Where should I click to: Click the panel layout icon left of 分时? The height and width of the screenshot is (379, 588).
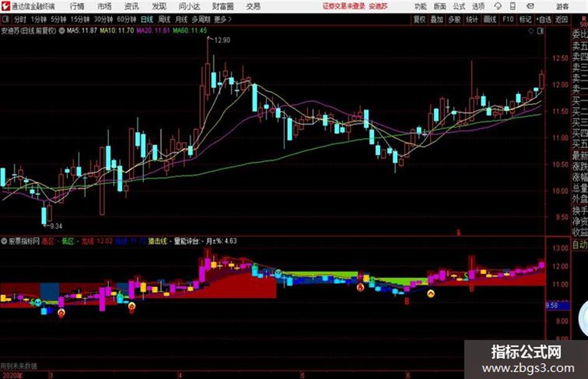coord(6,19)
